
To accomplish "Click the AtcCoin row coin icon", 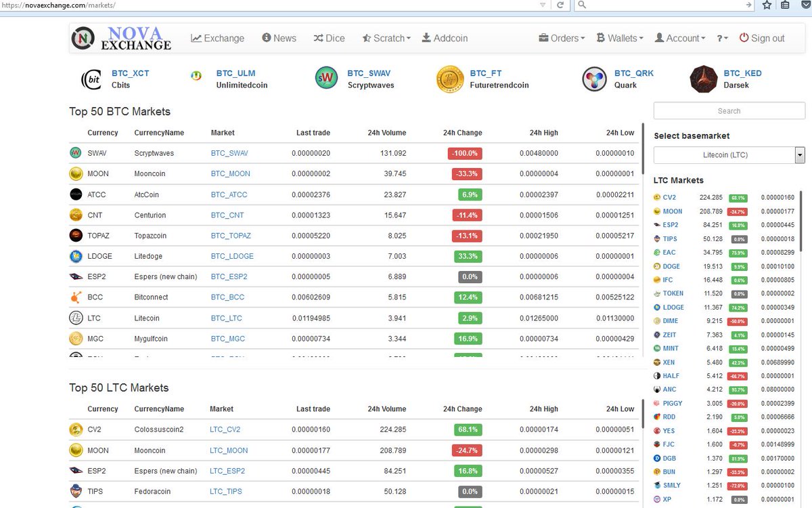I will 76,194.
